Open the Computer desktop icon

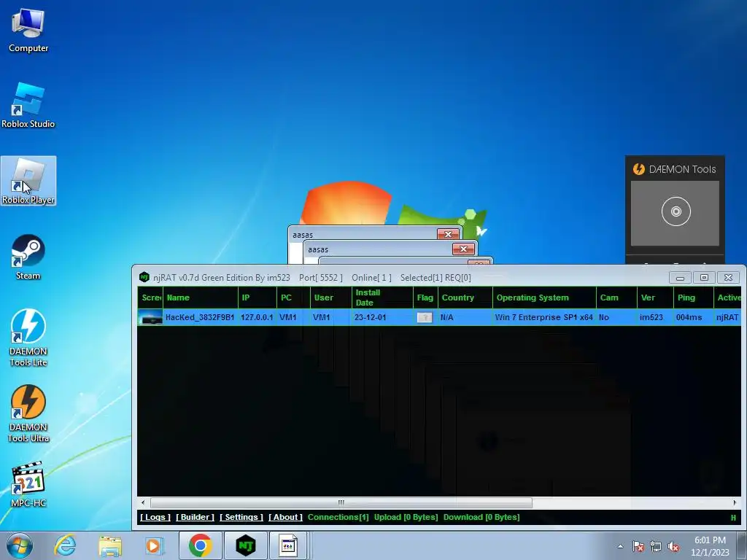[28, 31]
